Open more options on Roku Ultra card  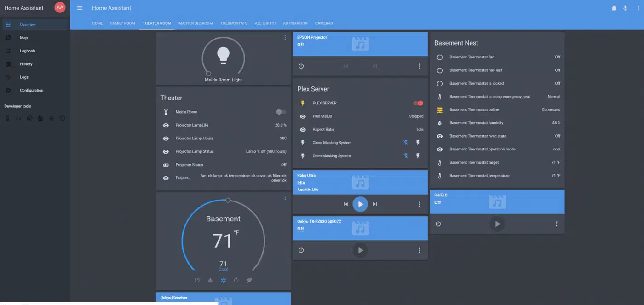[x=419, y=204]
